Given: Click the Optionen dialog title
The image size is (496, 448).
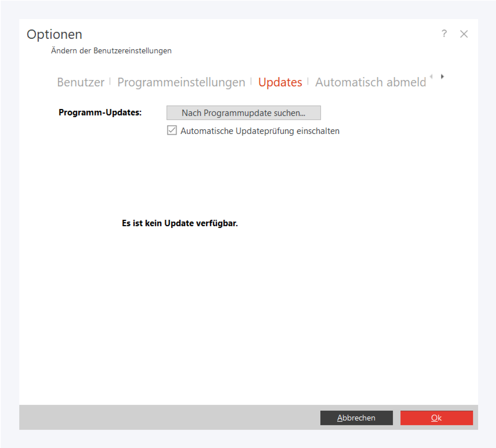Looking at the screenshot, I should (x=54, y=34).
